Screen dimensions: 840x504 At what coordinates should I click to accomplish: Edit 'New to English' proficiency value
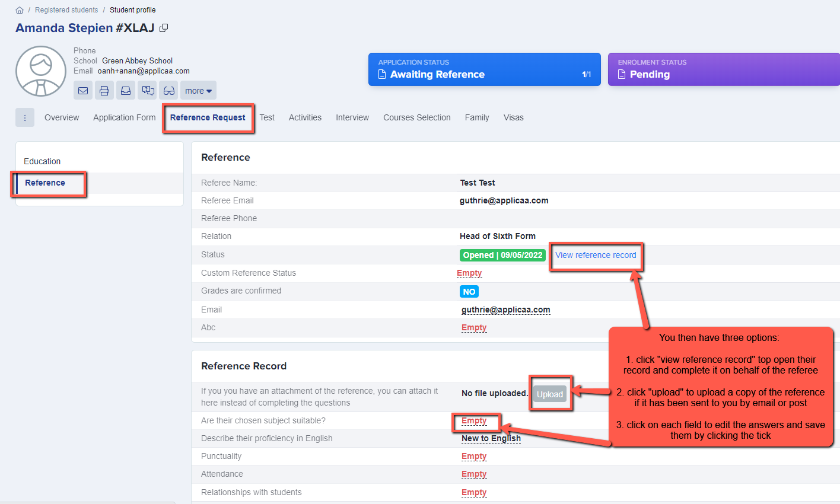(x=491, y=438)
